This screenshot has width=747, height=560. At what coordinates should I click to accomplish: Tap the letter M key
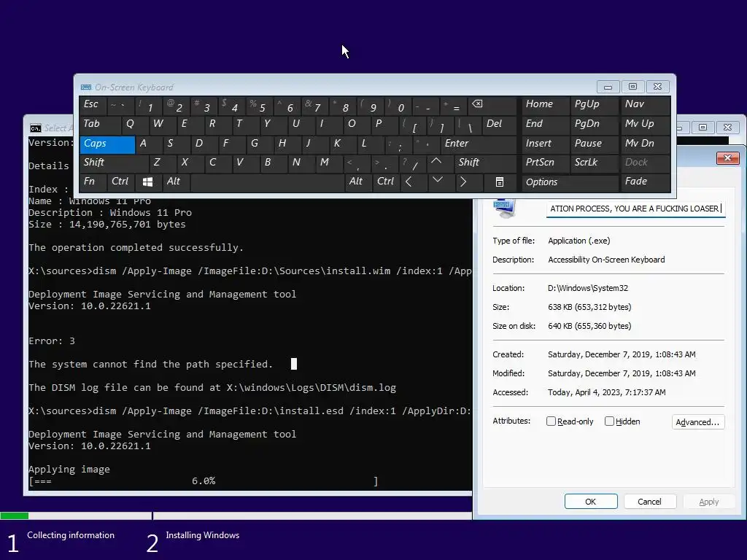[x=328, y=163]
